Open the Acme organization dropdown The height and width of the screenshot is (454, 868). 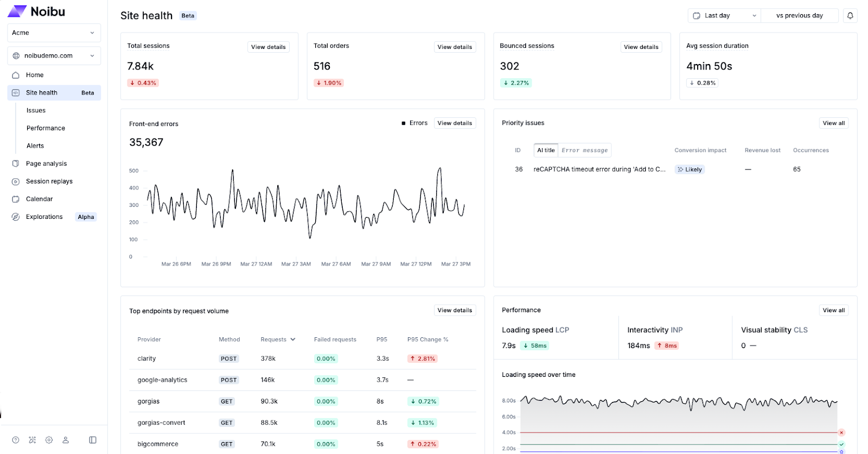54,33
